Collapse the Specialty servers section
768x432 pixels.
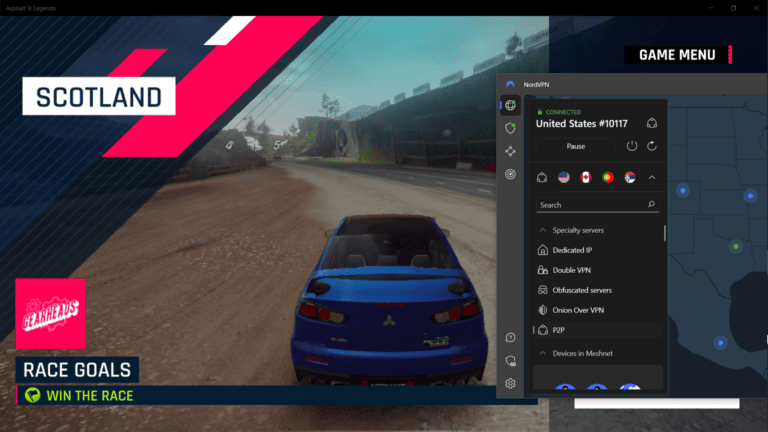[543, 230]
